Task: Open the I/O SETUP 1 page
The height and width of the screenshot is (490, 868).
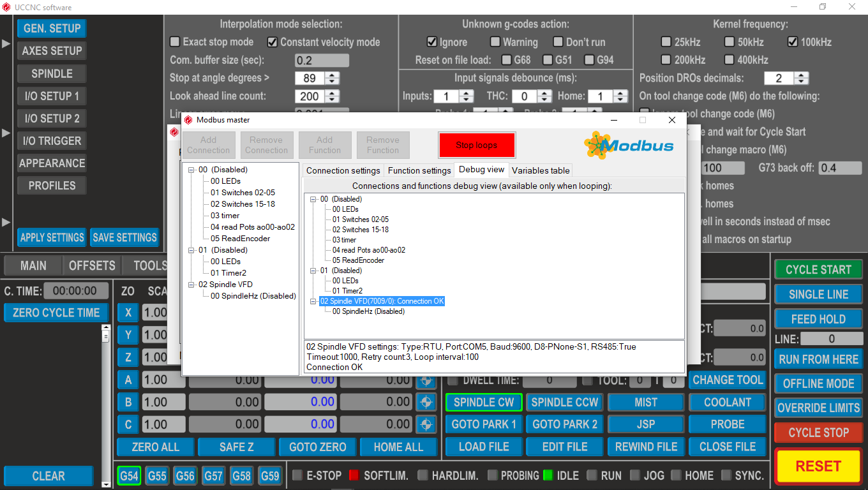Action: 52,96
